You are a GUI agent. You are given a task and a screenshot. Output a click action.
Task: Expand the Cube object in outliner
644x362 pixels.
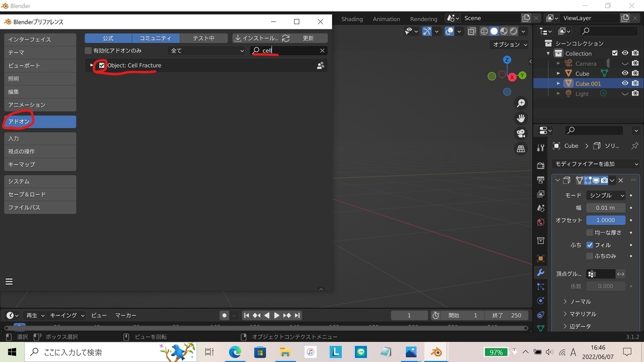[x=558, y=73]
